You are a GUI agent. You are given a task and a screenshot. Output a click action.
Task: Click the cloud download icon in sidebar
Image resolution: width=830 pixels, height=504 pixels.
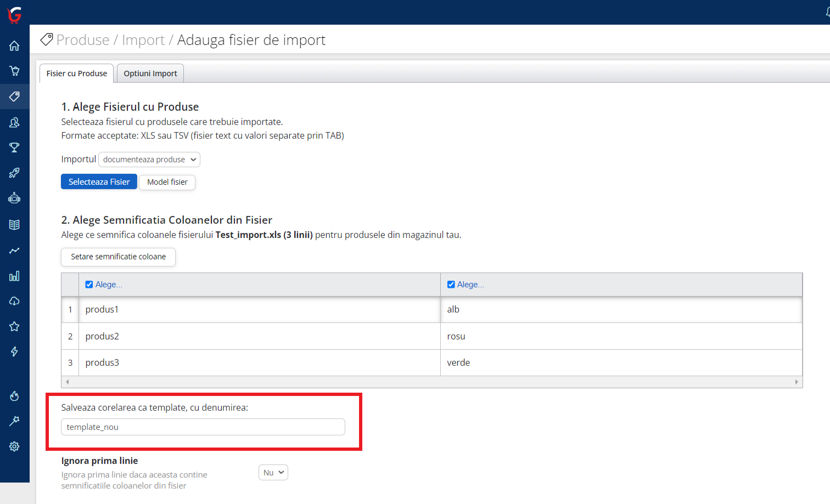14,301
